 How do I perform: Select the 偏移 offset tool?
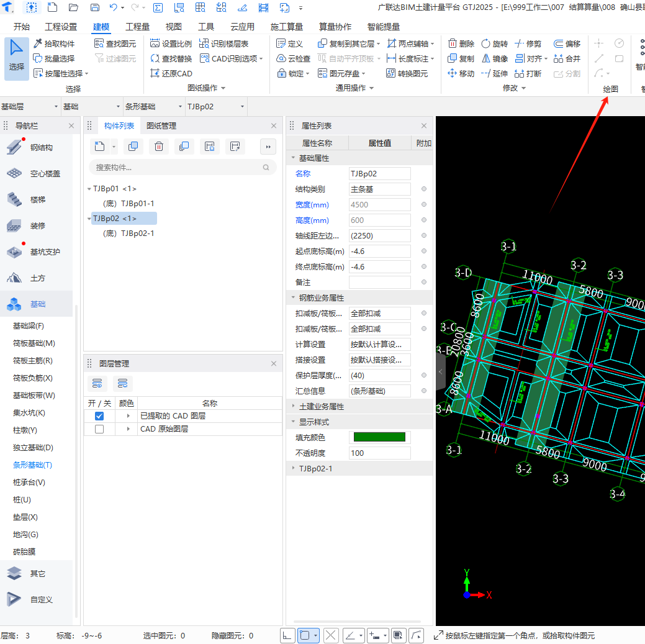click(x=567, y=43)
